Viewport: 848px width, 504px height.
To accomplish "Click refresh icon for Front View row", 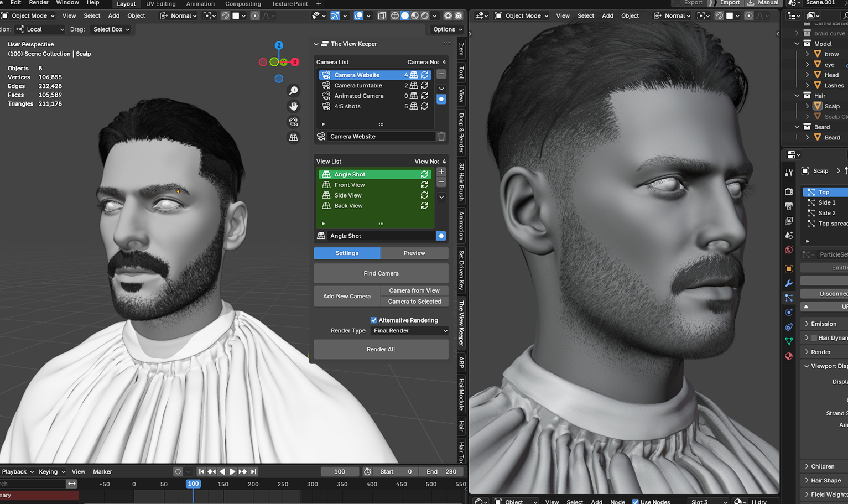I will (x=424, y=185).
